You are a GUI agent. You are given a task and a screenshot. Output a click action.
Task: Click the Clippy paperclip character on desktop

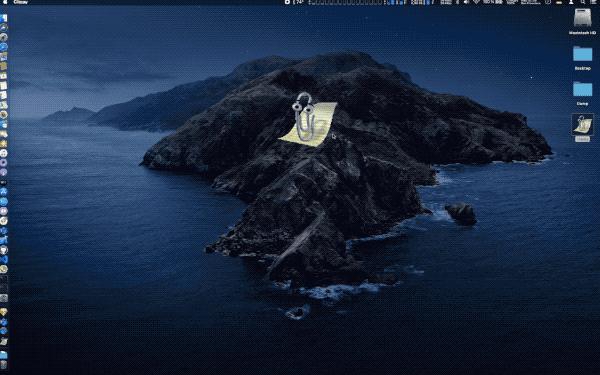point(304,116)
